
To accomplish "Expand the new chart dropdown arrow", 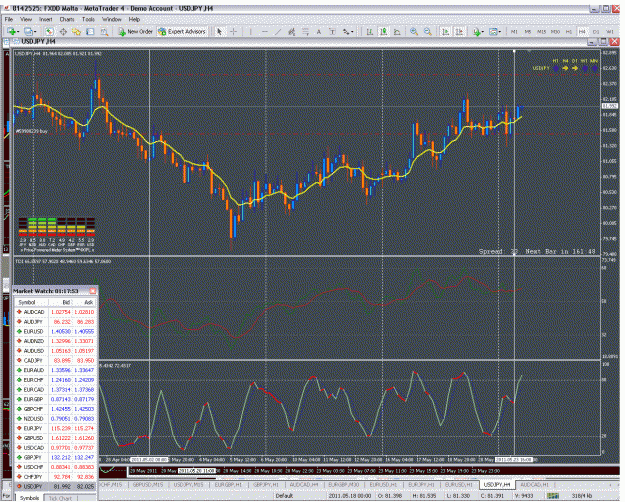I will coord(18,31).
